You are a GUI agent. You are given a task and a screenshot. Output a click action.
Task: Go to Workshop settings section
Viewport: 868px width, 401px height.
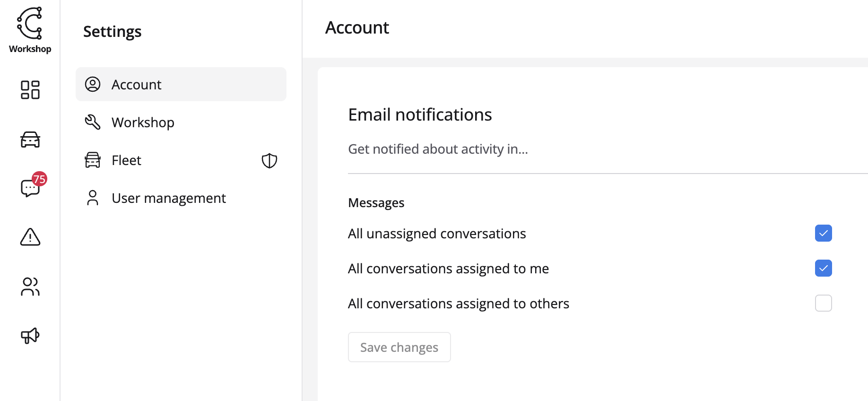click(143, 122)
